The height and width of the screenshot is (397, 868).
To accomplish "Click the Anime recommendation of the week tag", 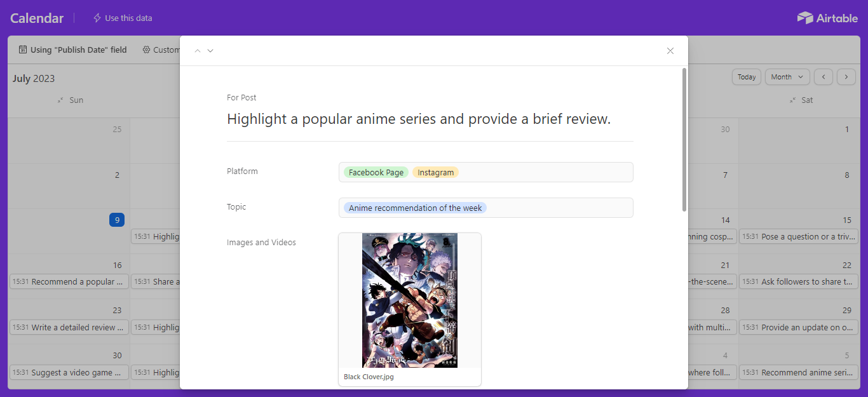I will pyautogui.click(x=416, y=208).
